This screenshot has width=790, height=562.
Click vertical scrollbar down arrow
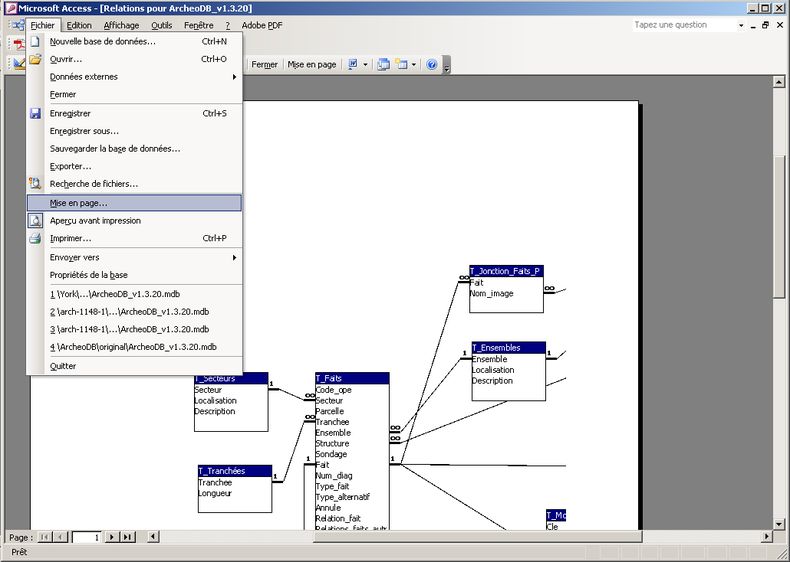(778, 524)
